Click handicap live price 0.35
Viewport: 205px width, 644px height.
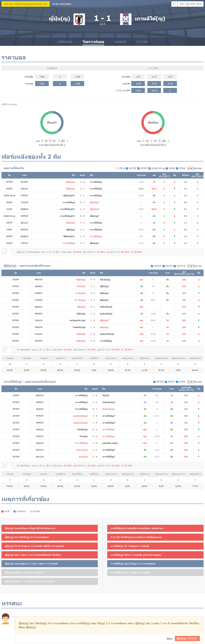(x=42, y=84)
